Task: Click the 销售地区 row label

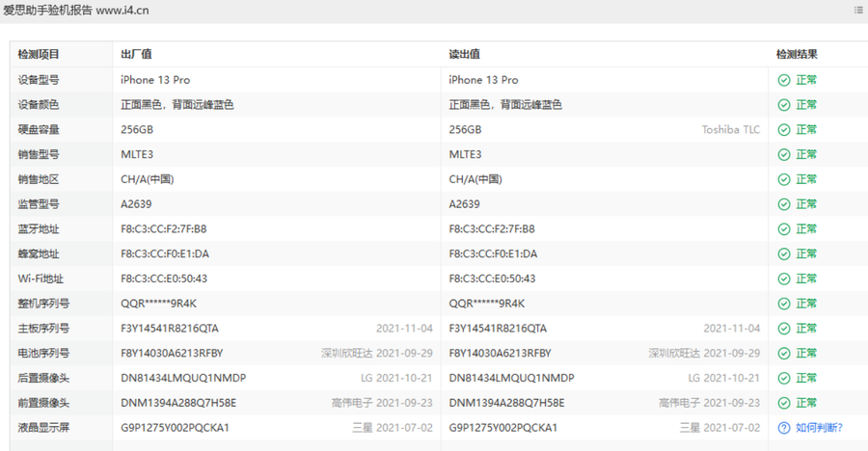Action: coord(39,179)
